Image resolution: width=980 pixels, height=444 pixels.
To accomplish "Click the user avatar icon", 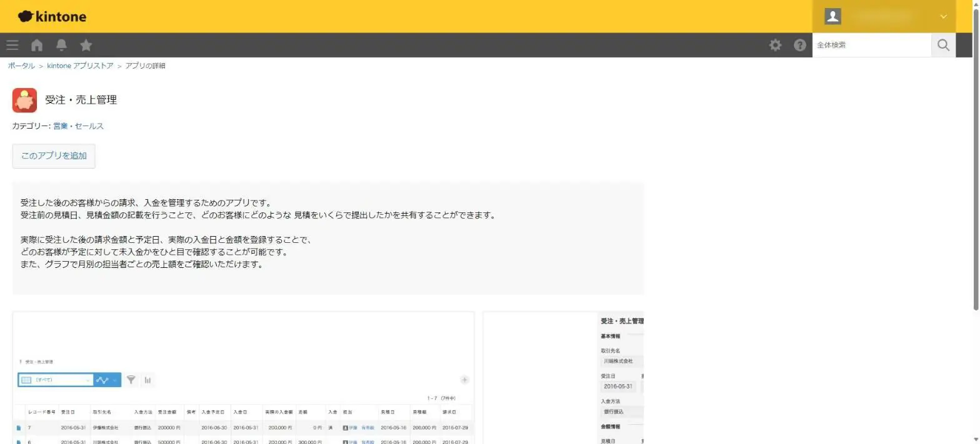I will coord(832,17).
